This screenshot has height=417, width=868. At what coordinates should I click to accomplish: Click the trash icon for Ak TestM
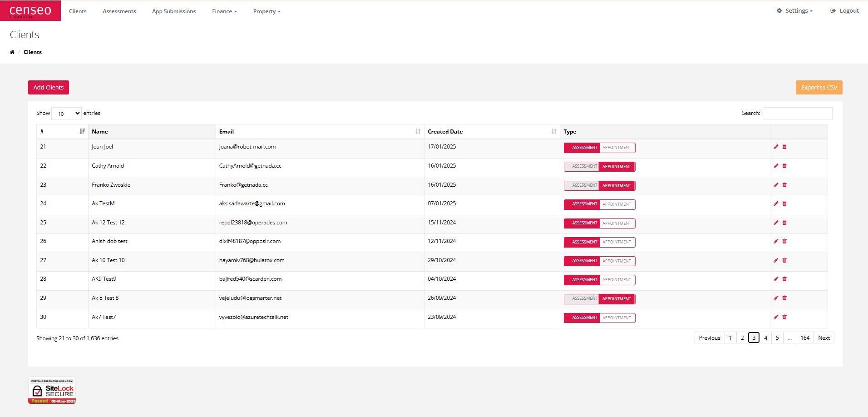pyautogui.click(x=784, y=204)
